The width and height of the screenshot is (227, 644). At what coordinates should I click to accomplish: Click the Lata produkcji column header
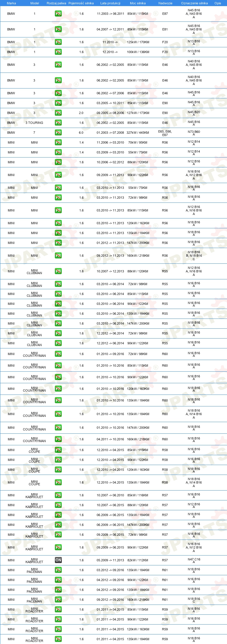[110, 3]
